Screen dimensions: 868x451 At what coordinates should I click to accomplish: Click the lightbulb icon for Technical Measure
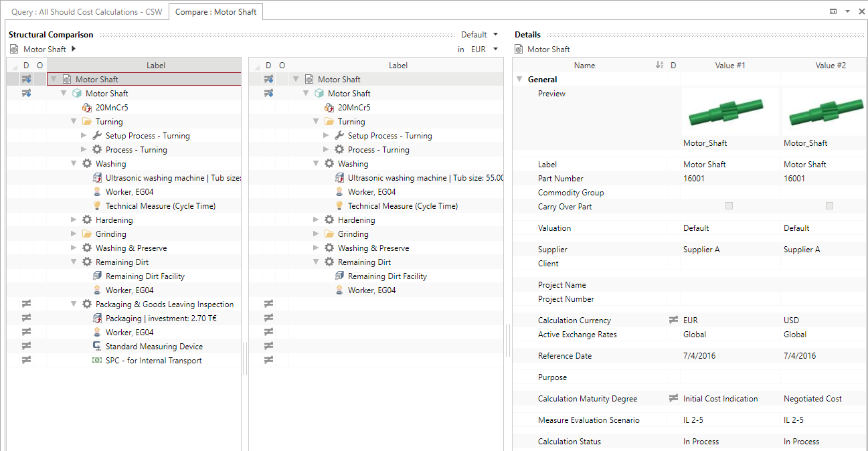(x=96, y=206)
